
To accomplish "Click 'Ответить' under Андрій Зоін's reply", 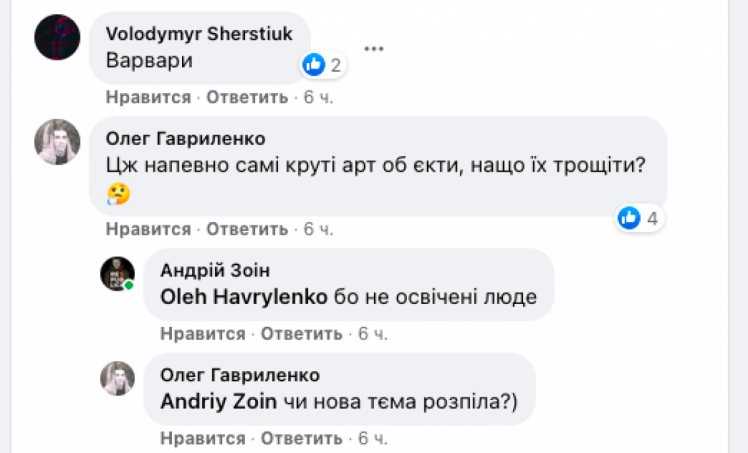I will click(302, 333).
